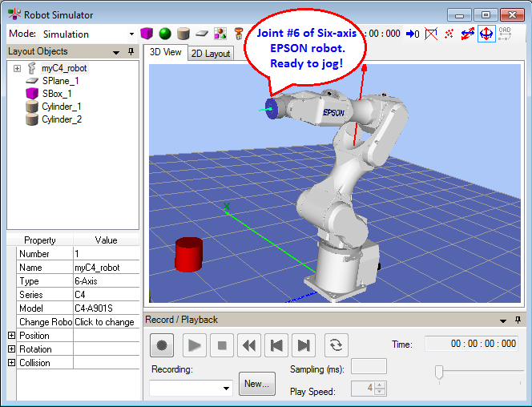Viewport: 532px width, 407px height.
Task: Expand the Collision property group
Action: 11,363
